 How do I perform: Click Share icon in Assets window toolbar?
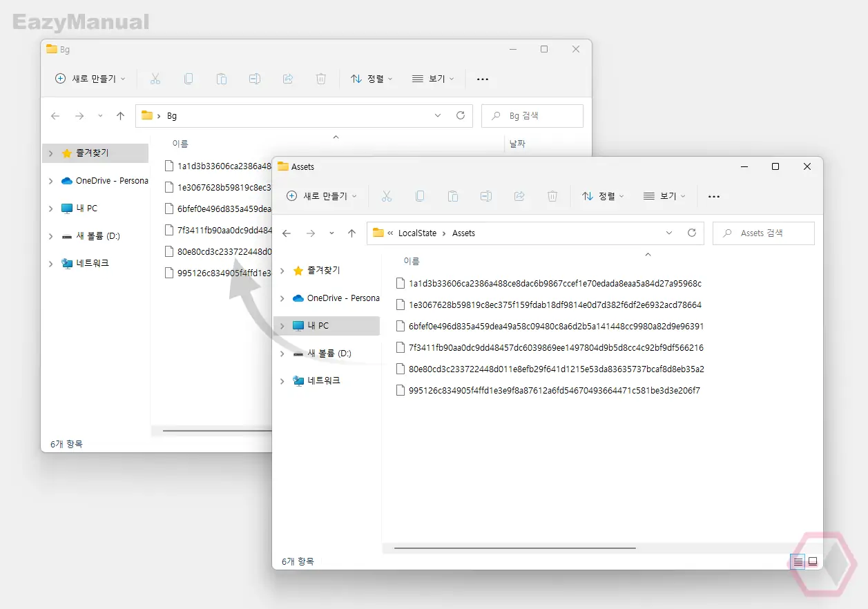[519, 196]
